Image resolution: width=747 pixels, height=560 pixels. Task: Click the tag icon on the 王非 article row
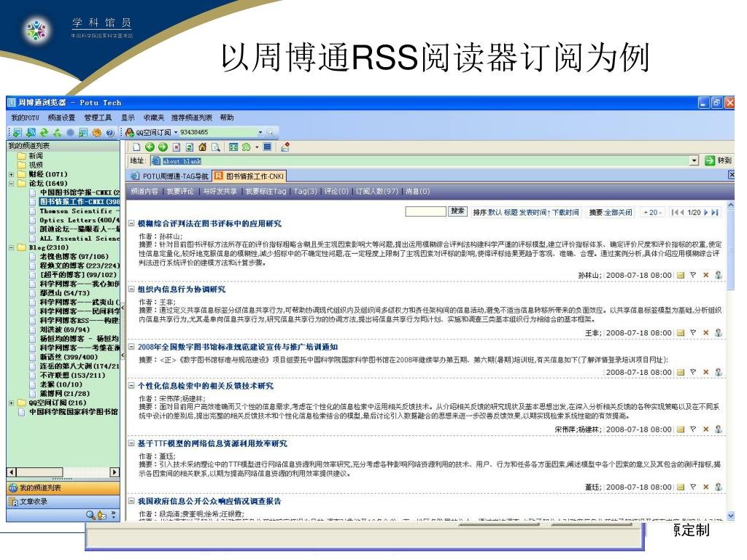[x=693, y=332]
